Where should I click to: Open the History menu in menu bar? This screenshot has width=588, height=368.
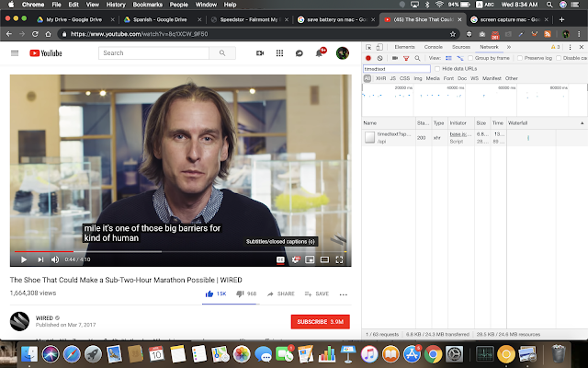tap(116, 5)
